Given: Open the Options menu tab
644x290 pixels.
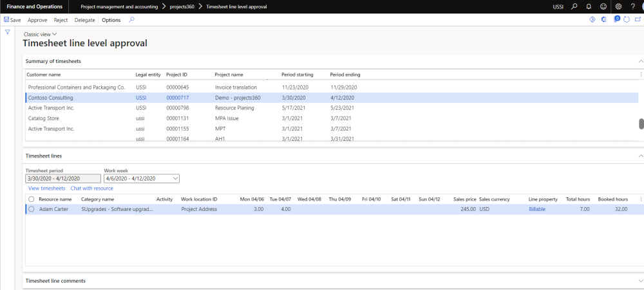Looking at the screenshot, I should 111,20.
